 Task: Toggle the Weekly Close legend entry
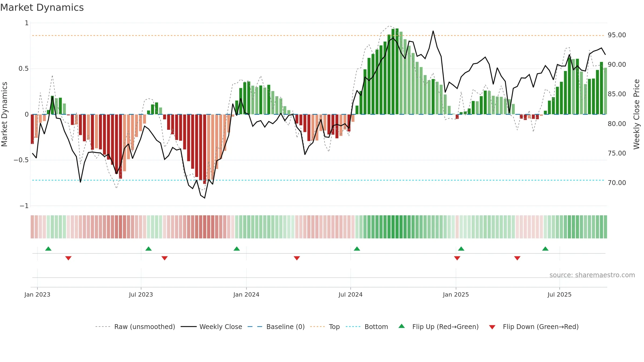click(x=211, y=327)
